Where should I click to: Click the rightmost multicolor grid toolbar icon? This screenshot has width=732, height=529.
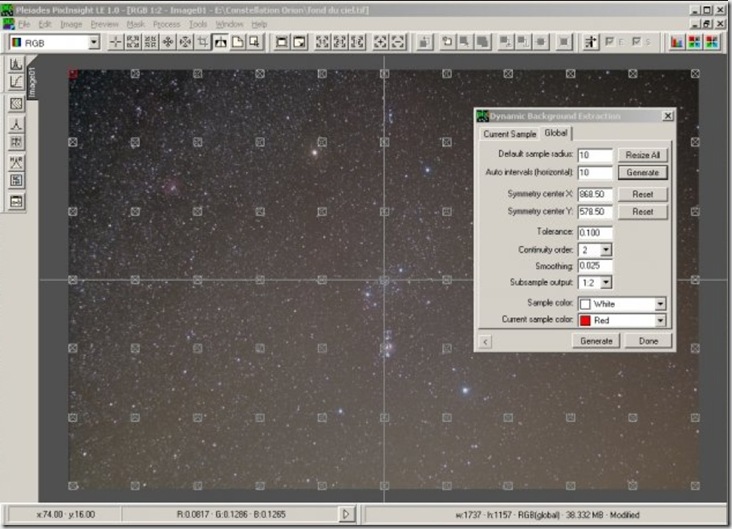coord(712,42)
